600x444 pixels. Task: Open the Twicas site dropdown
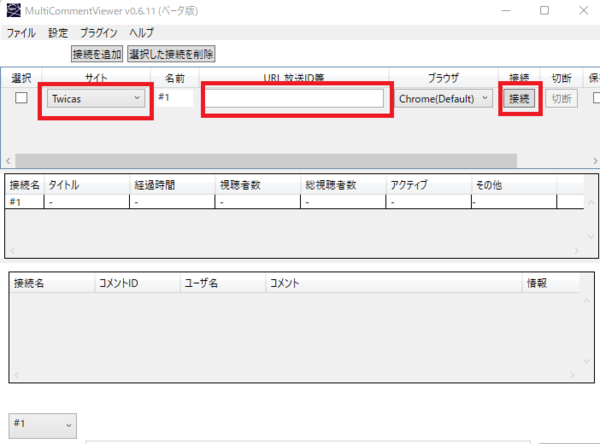coord(96,99)
